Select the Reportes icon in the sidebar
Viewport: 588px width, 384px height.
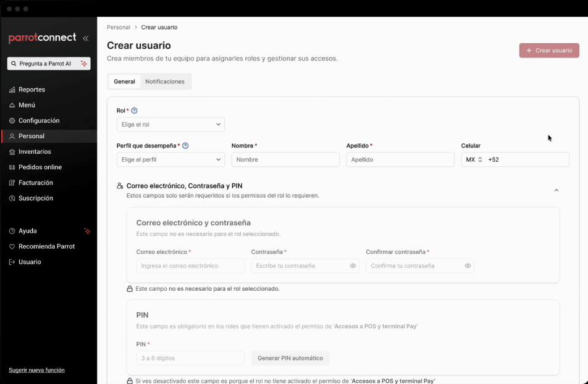[12, 89]
